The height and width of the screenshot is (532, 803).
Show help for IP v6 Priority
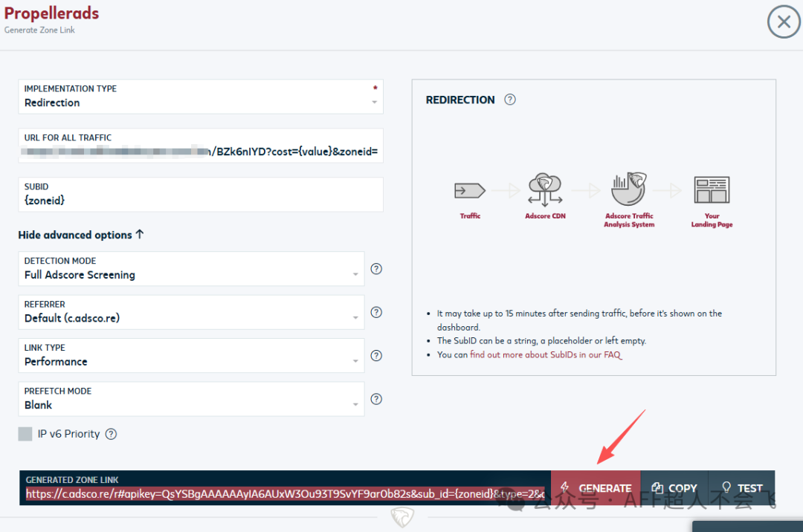pyautogui.click(x=111, y=435)
